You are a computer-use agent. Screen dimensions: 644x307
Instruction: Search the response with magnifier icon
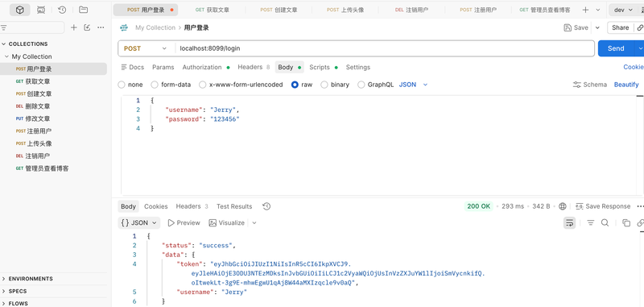click(605, 222)
